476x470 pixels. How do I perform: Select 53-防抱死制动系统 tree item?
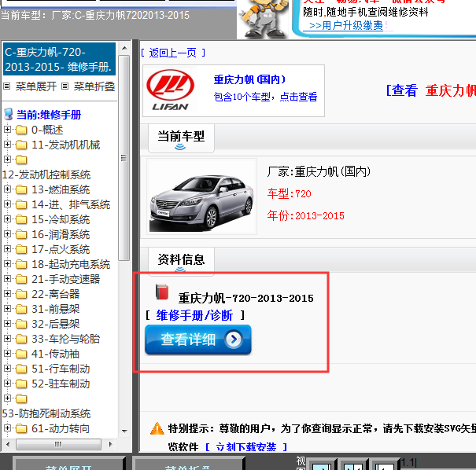click(46, 413)
